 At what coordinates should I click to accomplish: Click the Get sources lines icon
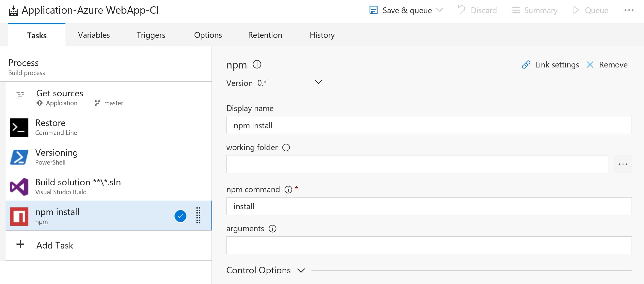[20, 95]
